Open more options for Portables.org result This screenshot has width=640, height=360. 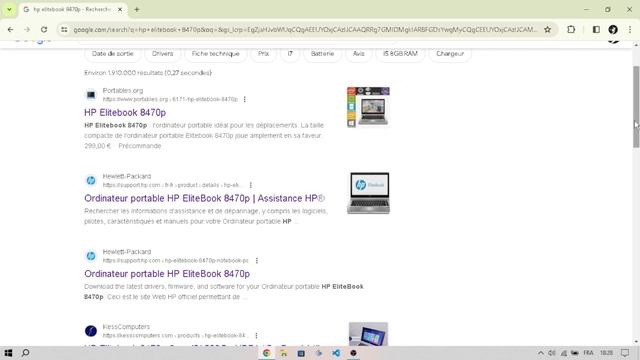click(244, 99)
